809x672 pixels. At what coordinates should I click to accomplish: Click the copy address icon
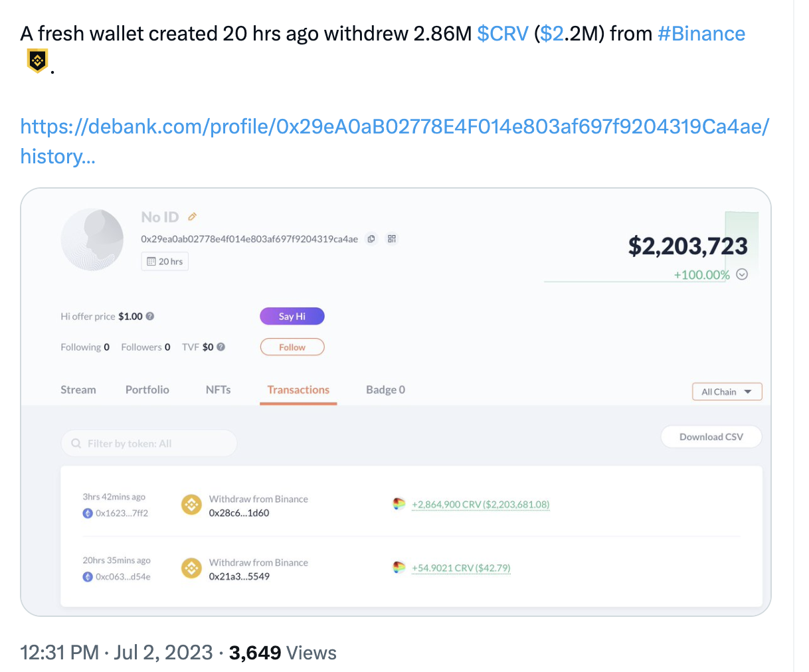(x=371, y=239)
